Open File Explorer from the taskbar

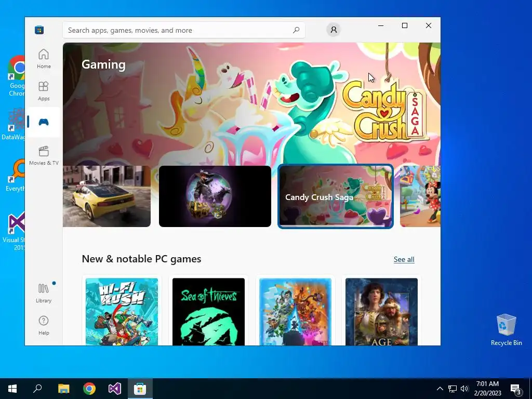click(63, 389)
